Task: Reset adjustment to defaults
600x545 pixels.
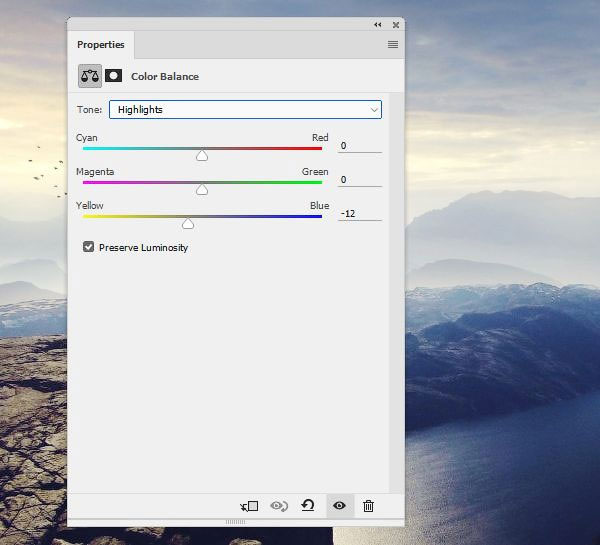Action: pyautogui.click(x=308, y=506)
